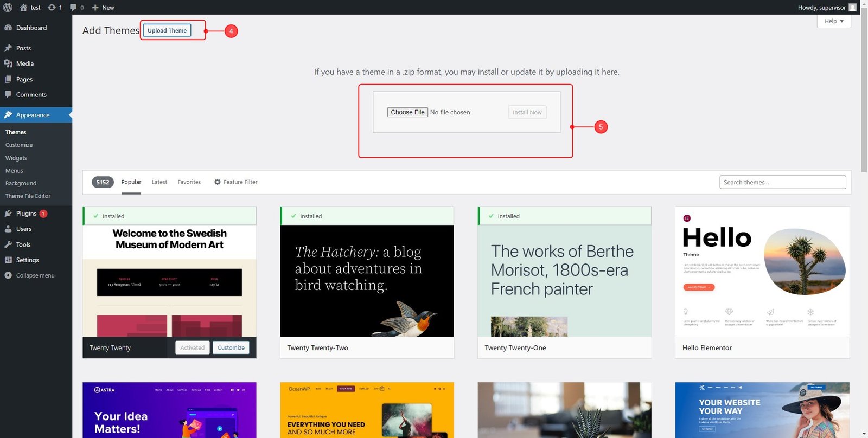Viewport: 868px width, 438px height.
Task: Click the Appearance paintbrush icon
Action: (8, 115)
